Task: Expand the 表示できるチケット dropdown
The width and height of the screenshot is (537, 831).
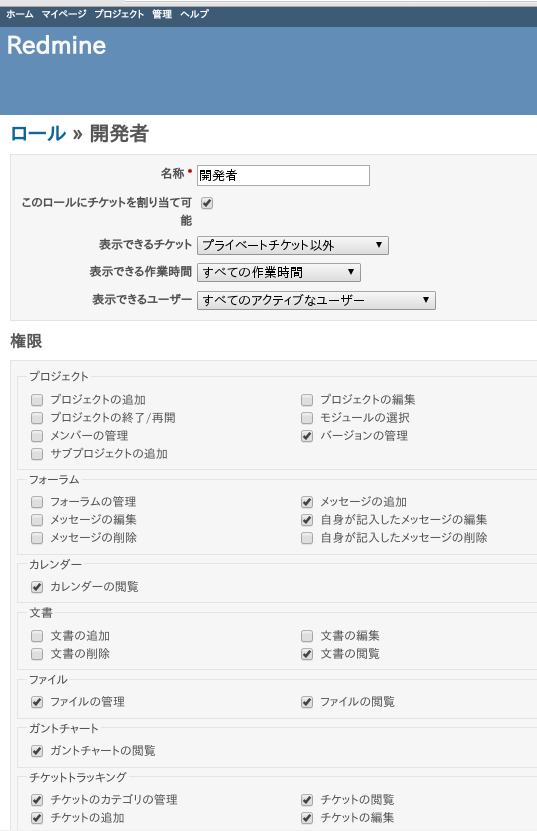Action: tap(293, 245)
